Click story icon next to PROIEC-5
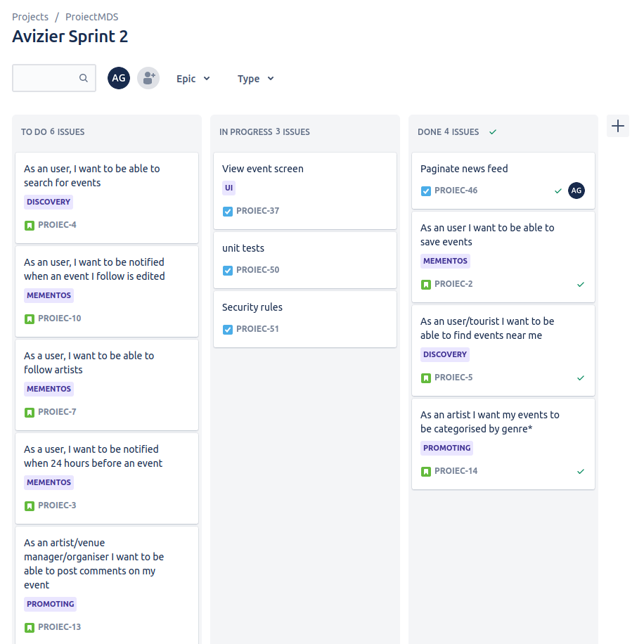Viewport: 644px width, 644px height. click(x=426, y=378)
